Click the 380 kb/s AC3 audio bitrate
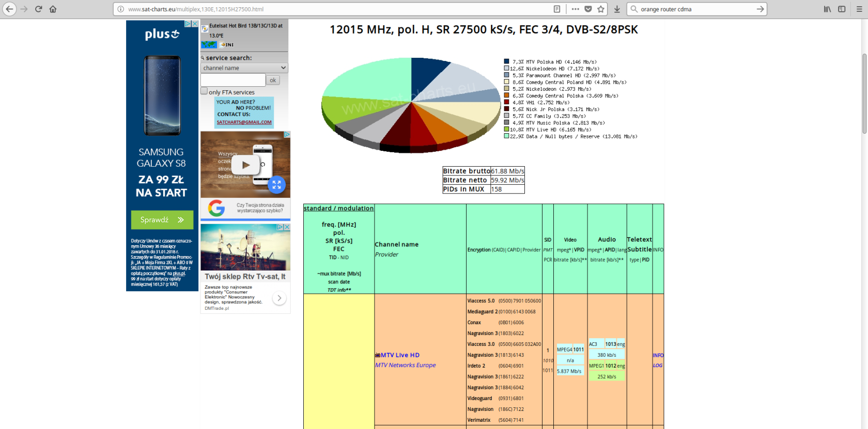This screenshot has width=868, height=429. pos(607,355)
